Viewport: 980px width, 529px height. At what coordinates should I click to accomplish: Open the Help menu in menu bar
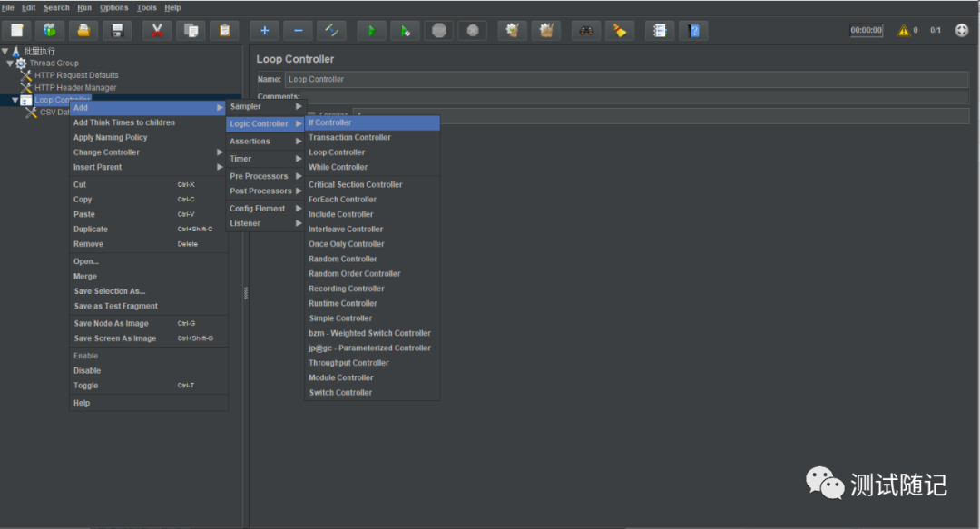coord(172,7)
